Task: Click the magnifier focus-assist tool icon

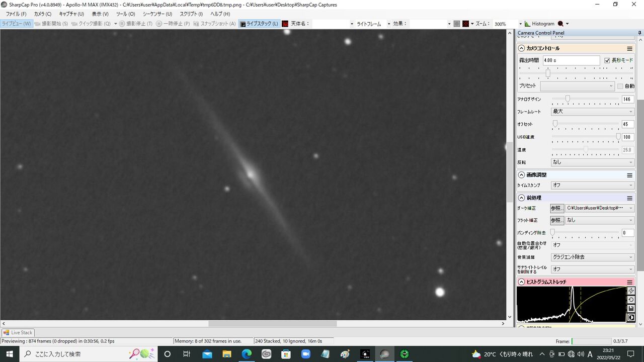Action: (560, 24)
